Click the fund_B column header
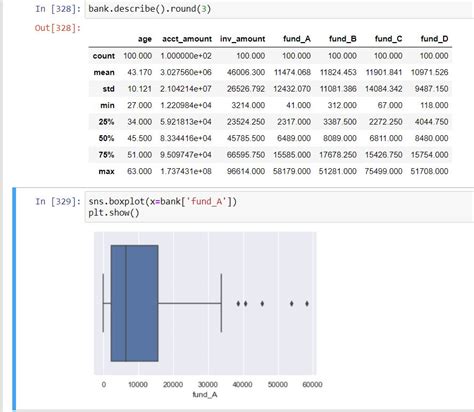The image size is (474, 412). click(343, 39)
